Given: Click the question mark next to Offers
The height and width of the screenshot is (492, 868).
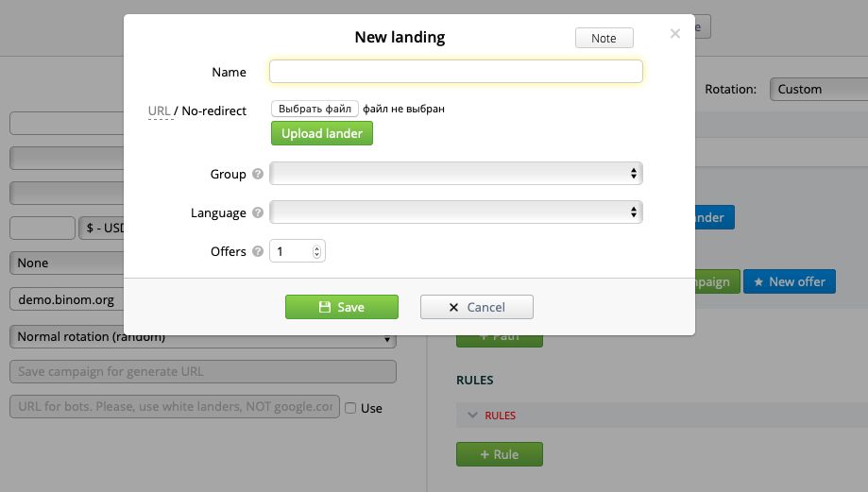Looking at the screenshot, I should [x=256, y=252].
